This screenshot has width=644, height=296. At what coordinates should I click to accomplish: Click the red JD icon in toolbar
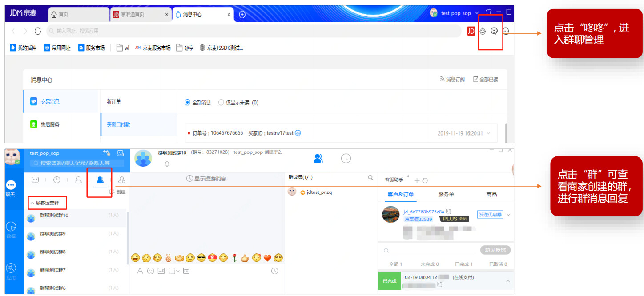tap(471, 31)
